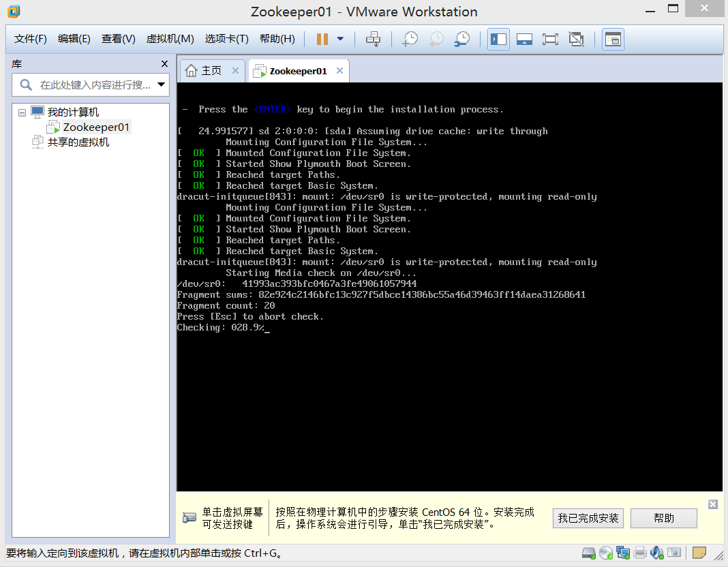Click the Zookeeper01 VM icon in tree
Screen dimensions: 728x567
tap(53, 127)
